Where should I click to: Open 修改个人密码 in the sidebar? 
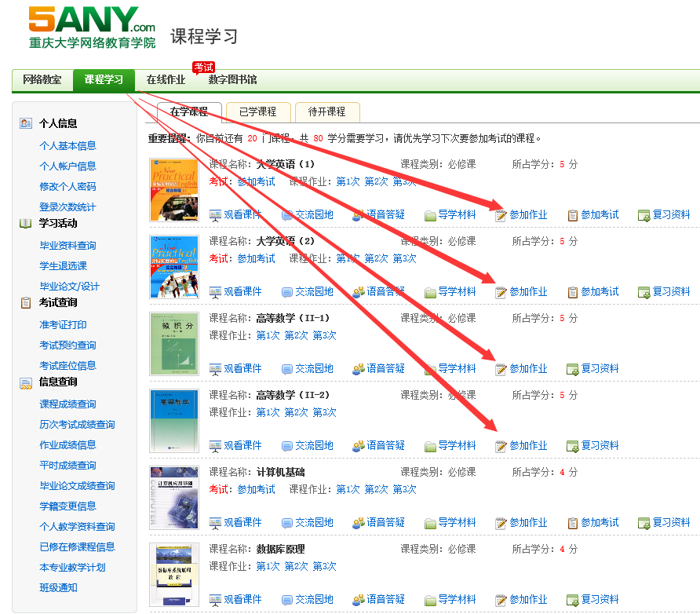click(x=67, y=187)
